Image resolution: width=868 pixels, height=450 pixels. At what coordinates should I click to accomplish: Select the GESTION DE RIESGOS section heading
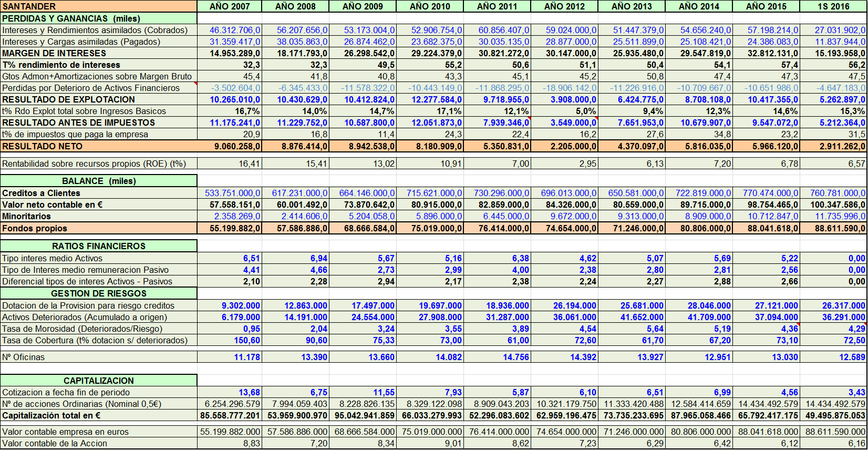pyautogui.click(x=99, y=293)
